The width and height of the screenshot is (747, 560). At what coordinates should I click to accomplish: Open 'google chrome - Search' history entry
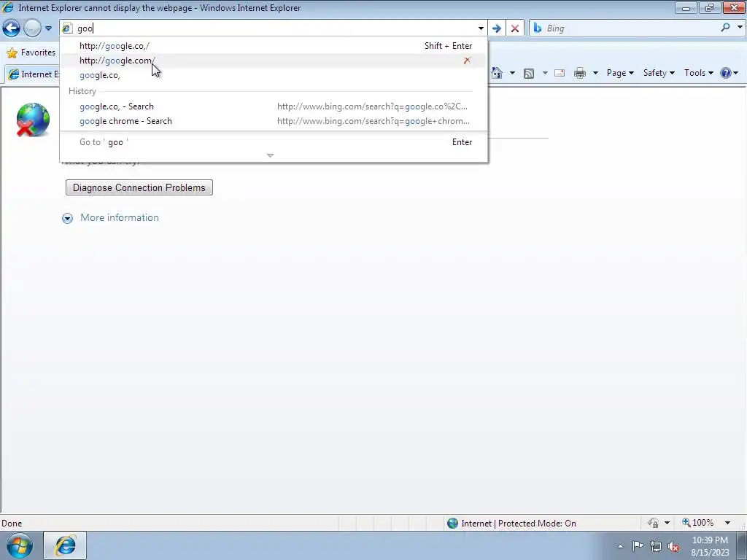point(274,121)
